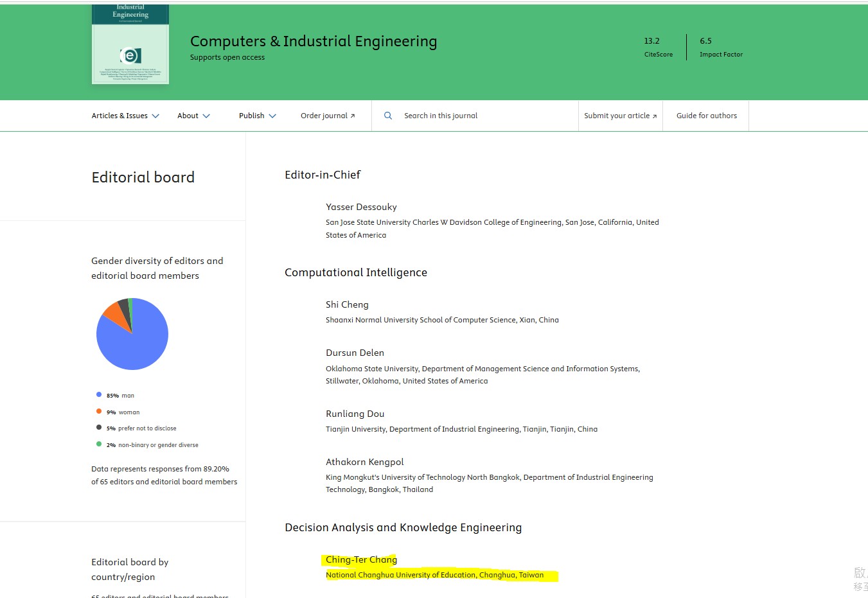Expand the Publish menu chevron
Image resolution: width=868 pixels, height=598 pixels.
point(272,116)
